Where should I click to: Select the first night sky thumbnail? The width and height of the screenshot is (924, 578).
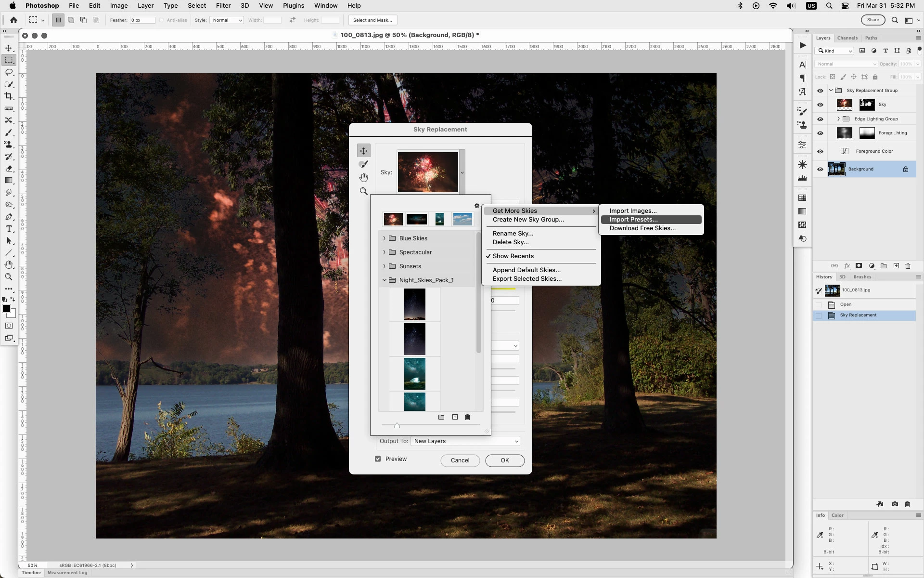pyautogui.click(x=414, y=304)
